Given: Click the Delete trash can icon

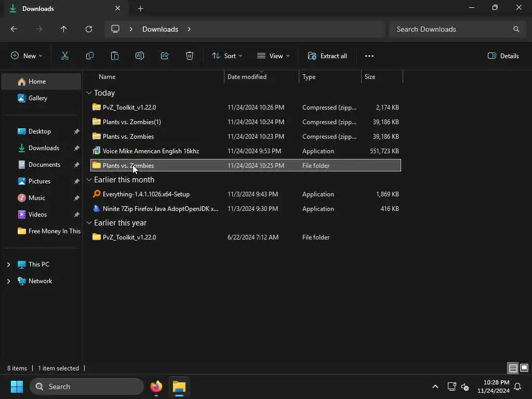Looking at the screenshot, I should click(x=190, y=56).
